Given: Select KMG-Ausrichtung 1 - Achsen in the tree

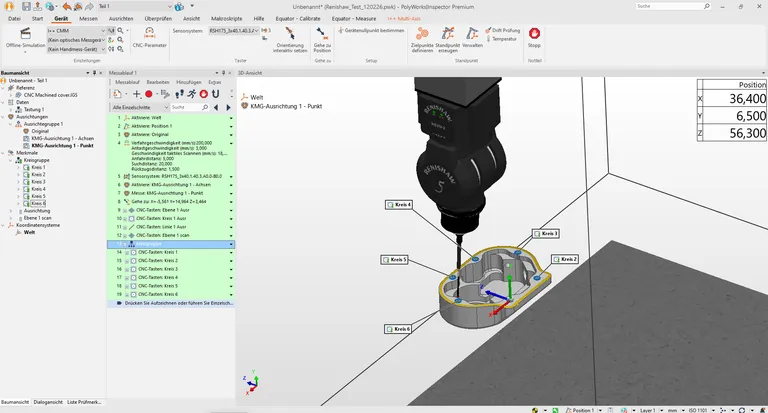Looking at the screenshot, I should click(x=63, y=139).
